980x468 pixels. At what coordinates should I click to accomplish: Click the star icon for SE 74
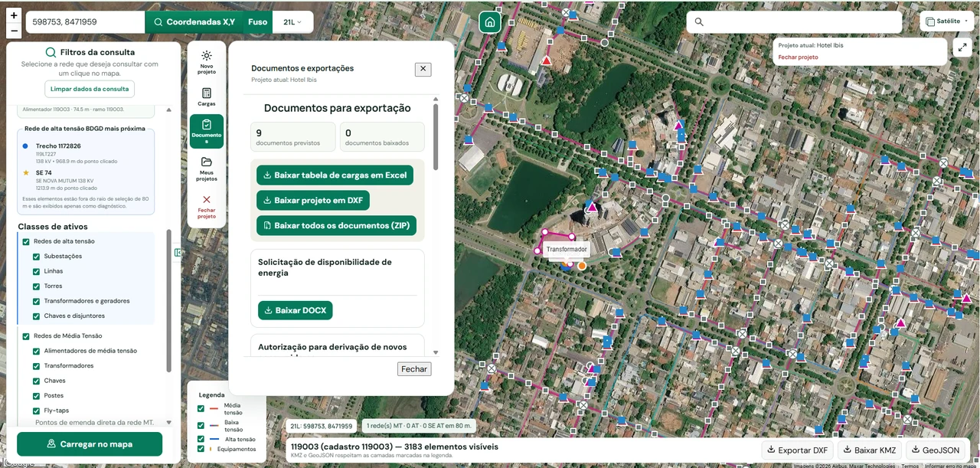(x=26, y=173)
